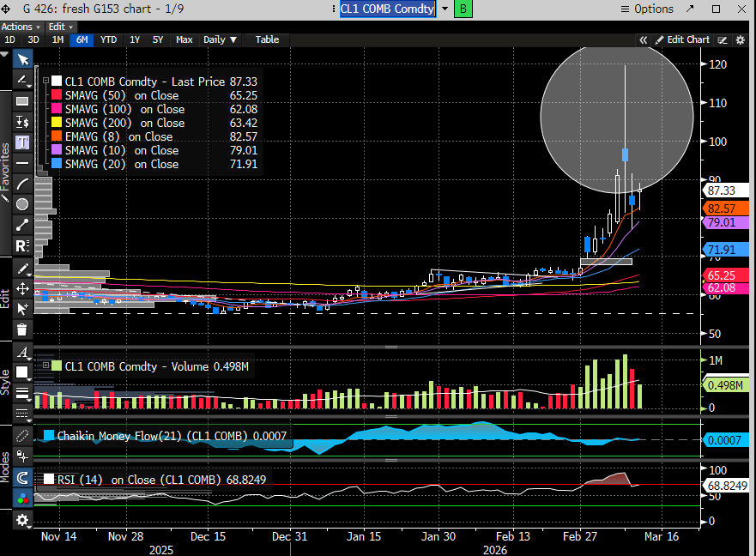Select the circle drawing tool

(x=22, y=204)
